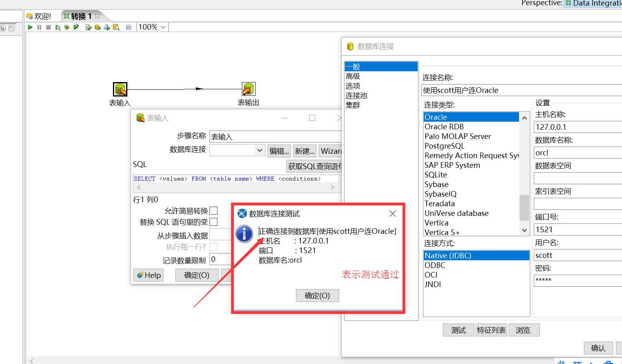Click the generate SQL icon
Viewport: 622px width, 364px height.
point(107,27)
